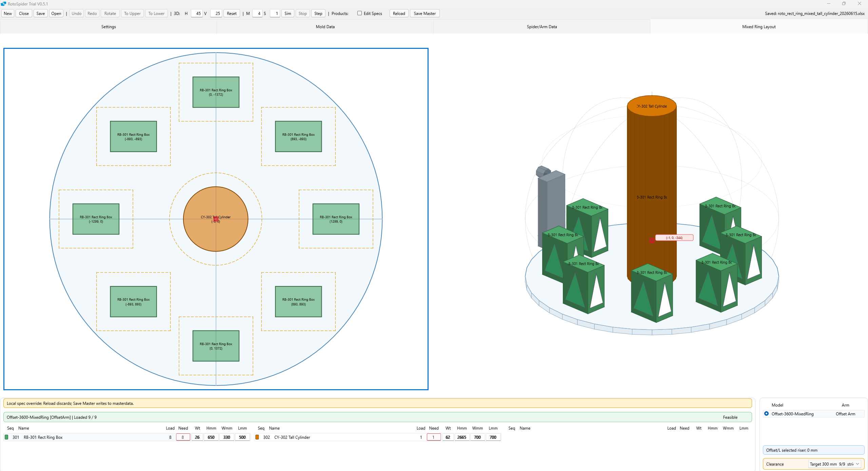Edit the M value field
868x471 pixels.
click(x=257, y=14)
